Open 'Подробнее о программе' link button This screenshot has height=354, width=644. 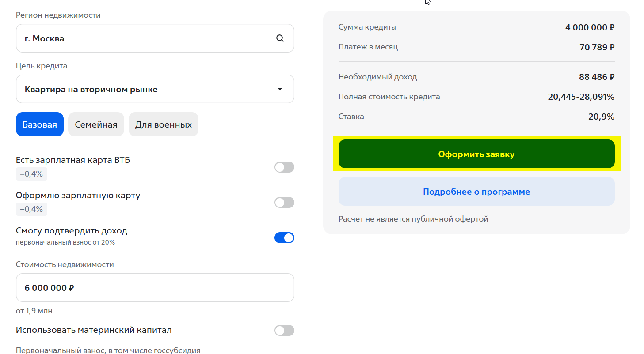(x=476, y=192)
